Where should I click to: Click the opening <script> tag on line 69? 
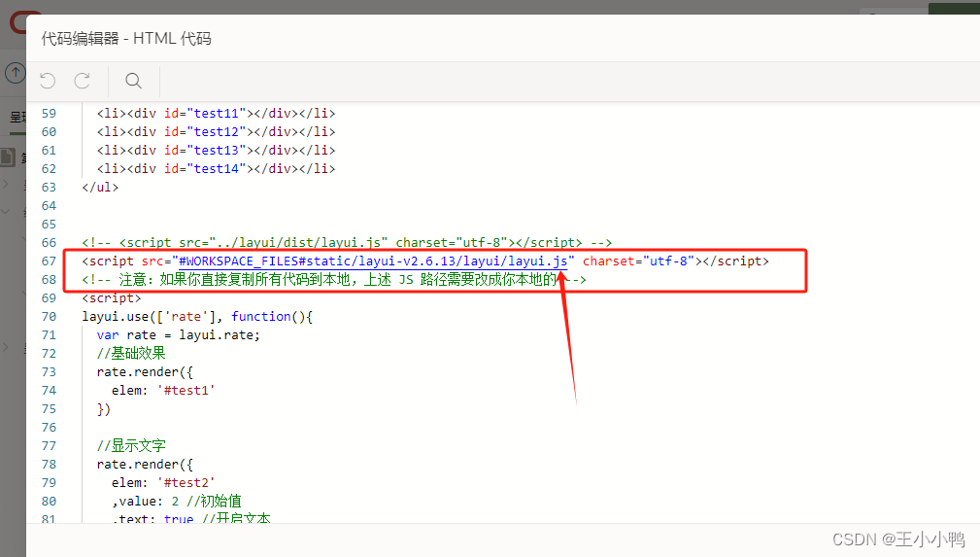coord(112,297)
